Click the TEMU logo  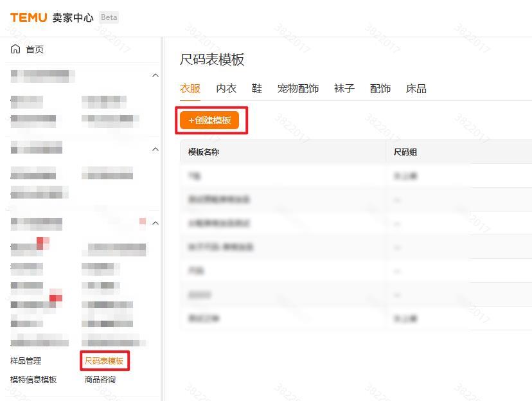[28, 17]
